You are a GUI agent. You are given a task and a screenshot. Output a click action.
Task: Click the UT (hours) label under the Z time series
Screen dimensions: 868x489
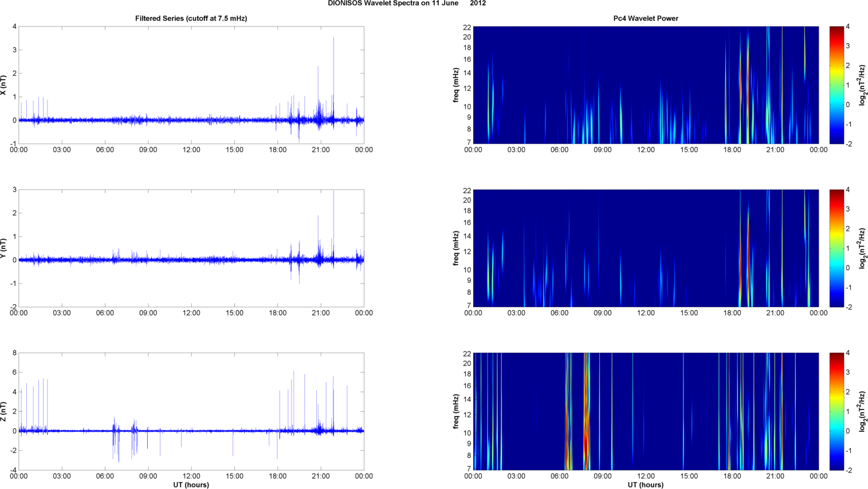[191, 485]
